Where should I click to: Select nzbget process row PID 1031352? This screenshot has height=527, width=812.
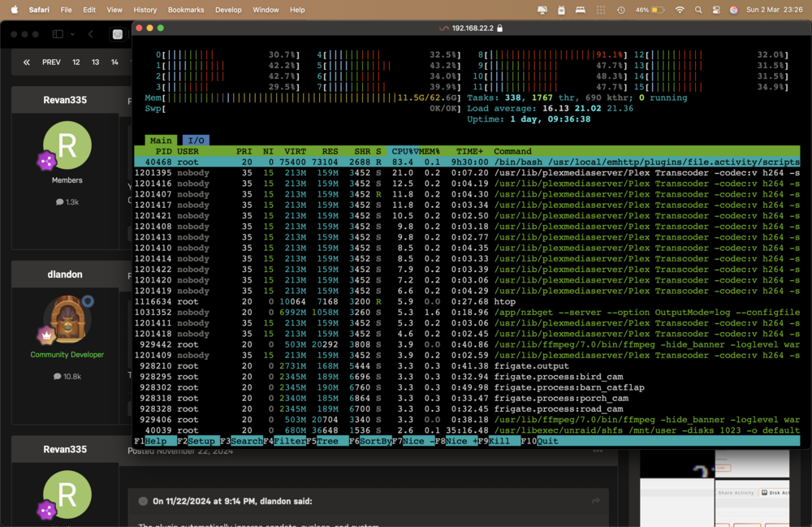467,312
